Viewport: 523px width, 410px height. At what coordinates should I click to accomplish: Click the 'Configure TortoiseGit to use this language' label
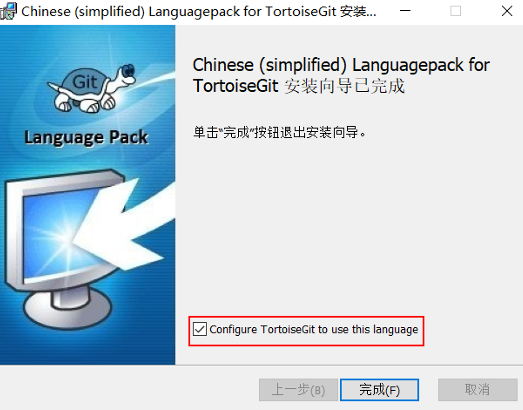(x=314, y=330)
